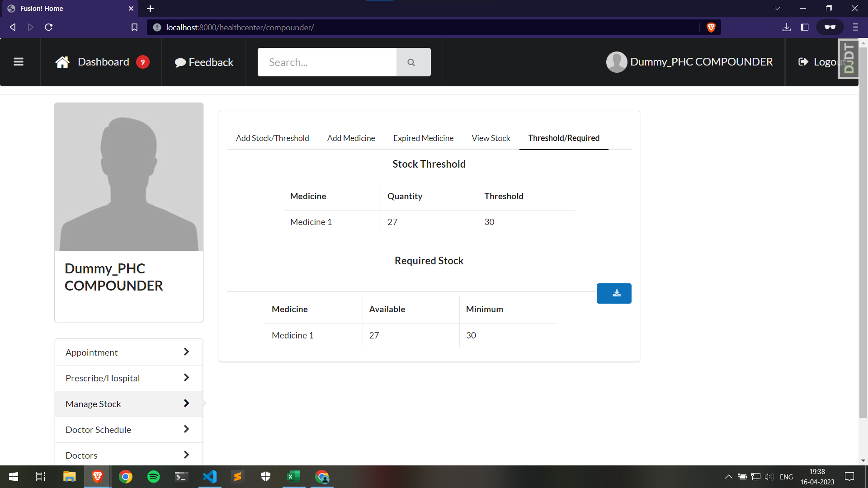This screenshot has width=868, height=488.
Task: Open the Expired Medicine tab
Action: [x=423, y=138]
